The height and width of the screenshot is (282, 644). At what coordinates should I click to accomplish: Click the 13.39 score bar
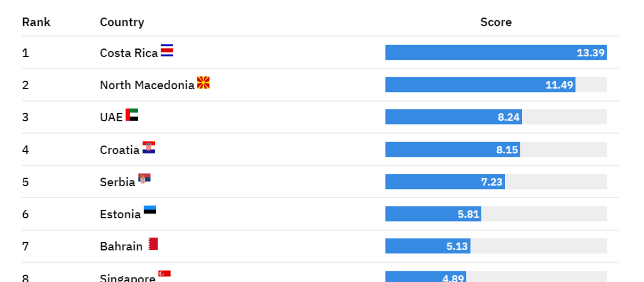[496, 52]
